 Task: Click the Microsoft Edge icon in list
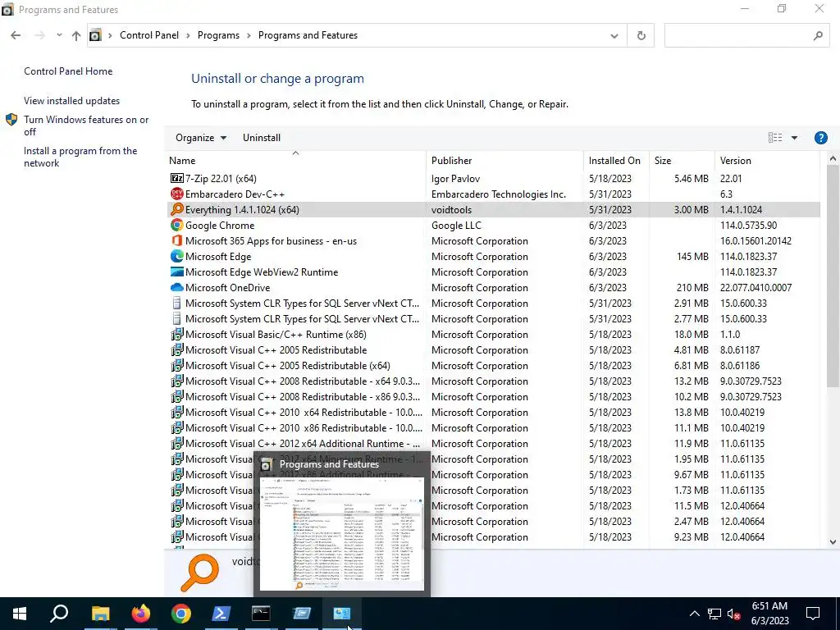177,256
